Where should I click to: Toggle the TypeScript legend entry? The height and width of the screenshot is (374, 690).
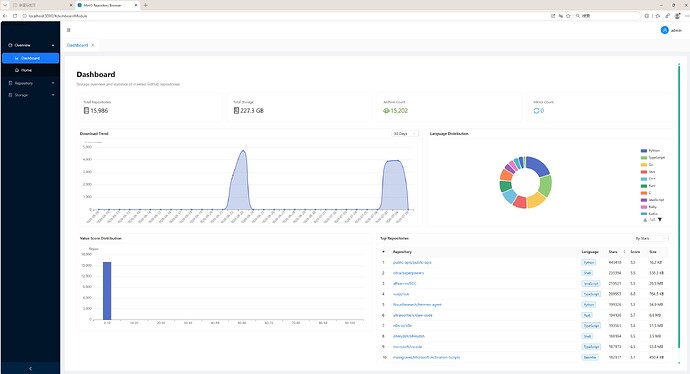coord(653,158)
